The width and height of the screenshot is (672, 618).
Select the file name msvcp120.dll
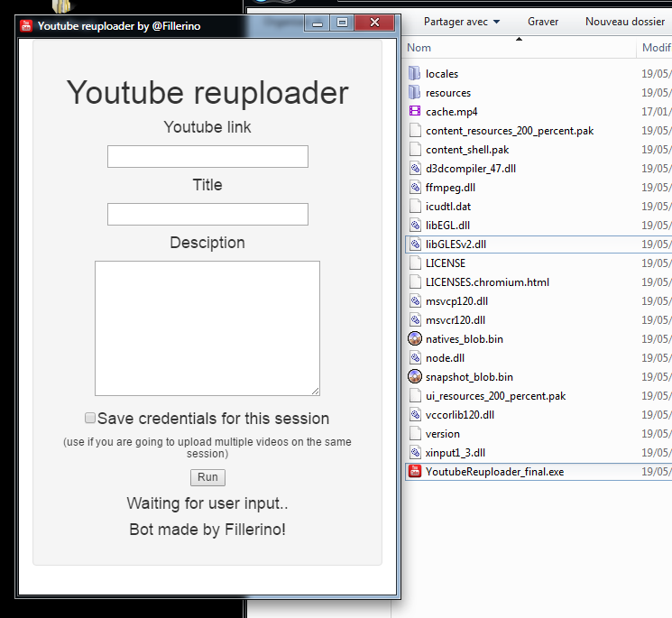pyautogui.click(x=456, y=301)
